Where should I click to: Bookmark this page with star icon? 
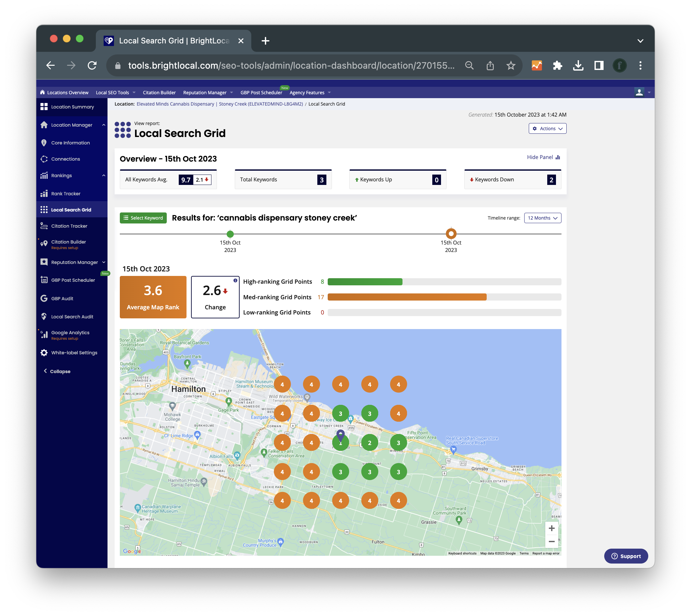tap(511, 65)
